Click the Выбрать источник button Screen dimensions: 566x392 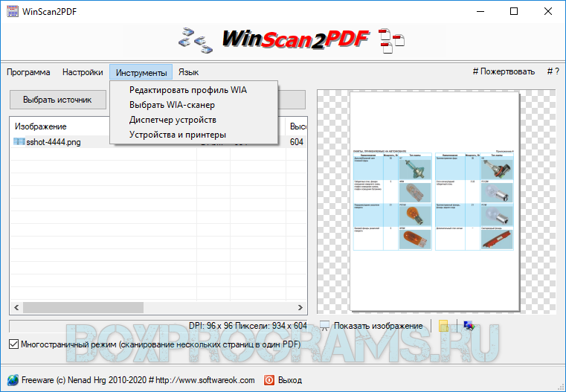pos(58,100)
